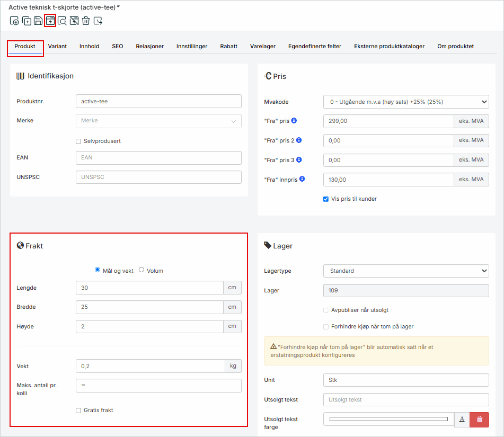
Task: Open the Lagertype dropdown
Action: [x=405, y=271]
